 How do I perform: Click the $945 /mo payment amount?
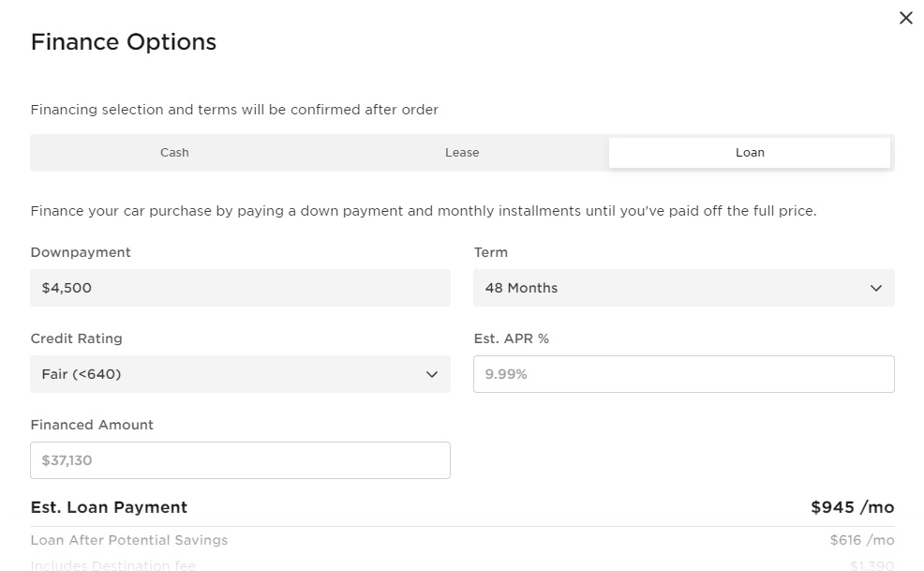[x=852, y=507]
